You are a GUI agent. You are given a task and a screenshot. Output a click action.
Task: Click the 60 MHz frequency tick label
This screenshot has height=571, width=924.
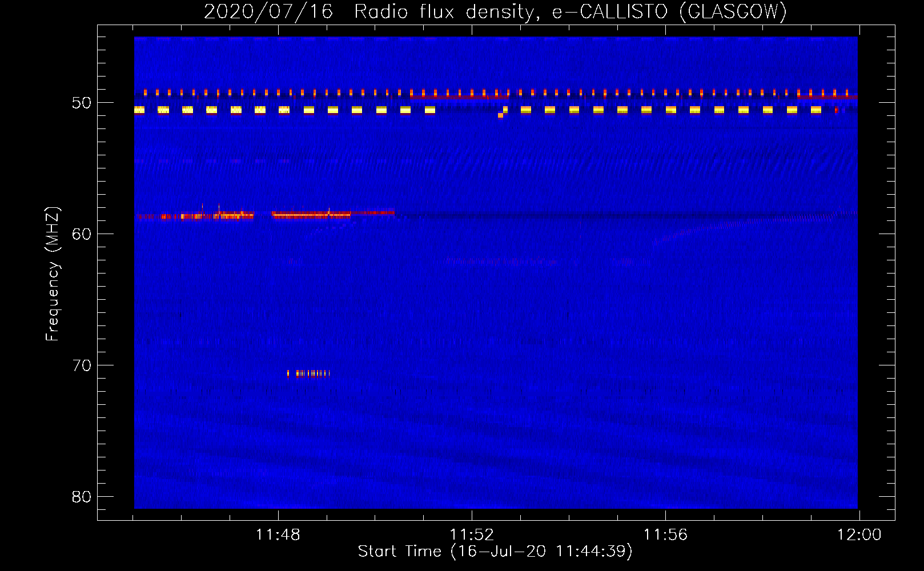(x=82, y=234)
